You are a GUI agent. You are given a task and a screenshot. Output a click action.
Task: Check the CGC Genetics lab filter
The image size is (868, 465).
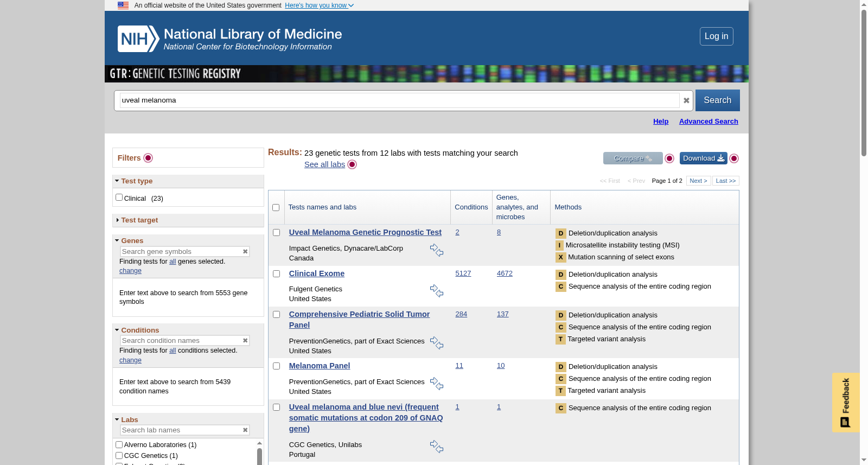click(x=119, y=456)
